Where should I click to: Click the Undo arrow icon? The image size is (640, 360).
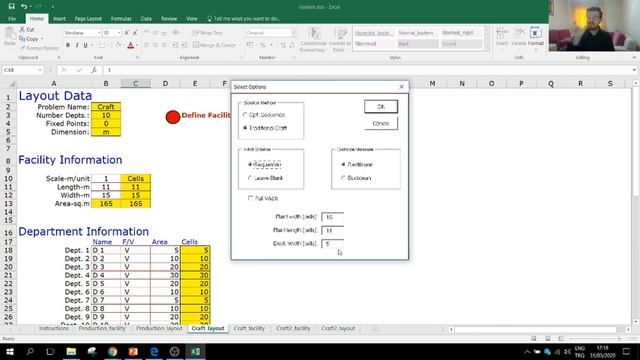(24, 7)
